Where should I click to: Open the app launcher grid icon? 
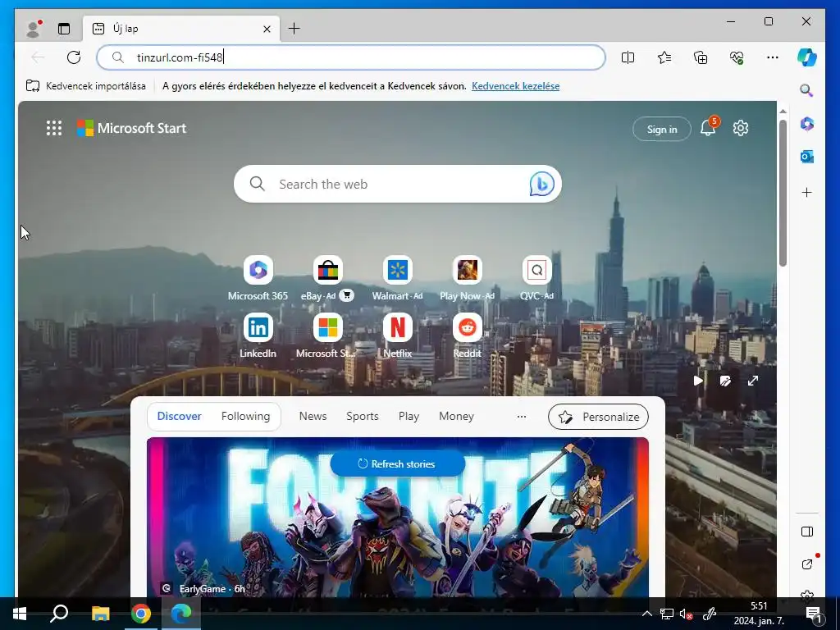54,128
